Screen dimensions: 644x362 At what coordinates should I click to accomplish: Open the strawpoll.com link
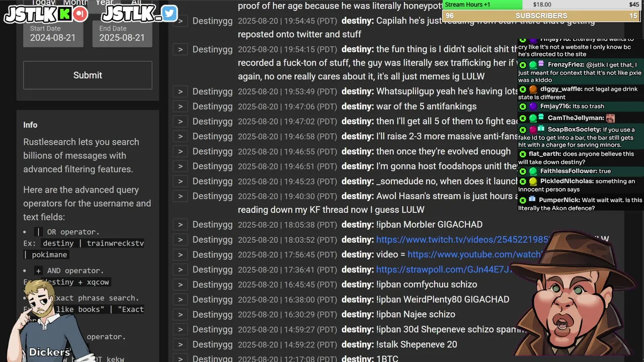point(444,269)
